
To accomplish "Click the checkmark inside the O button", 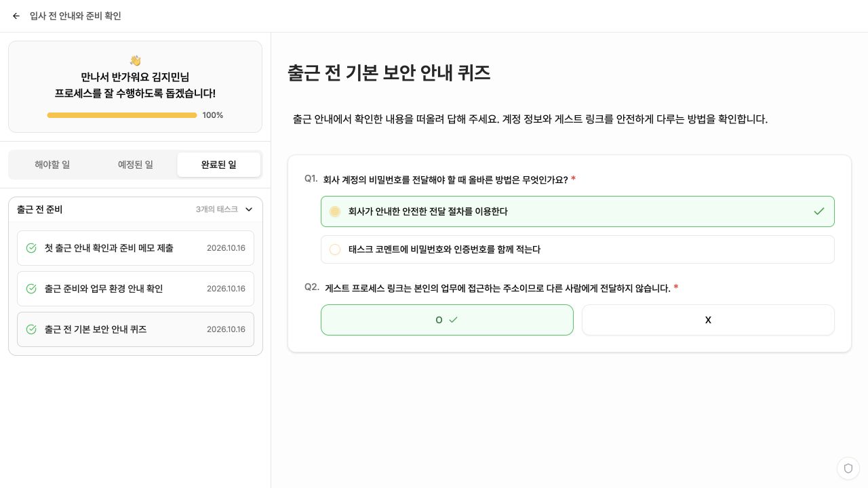I will click(453, 320).
